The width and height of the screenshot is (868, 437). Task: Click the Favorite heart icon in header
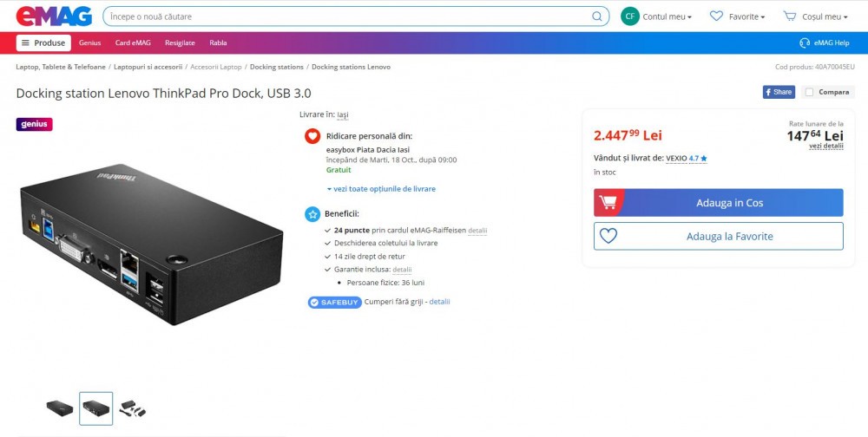tap(716, 16)
